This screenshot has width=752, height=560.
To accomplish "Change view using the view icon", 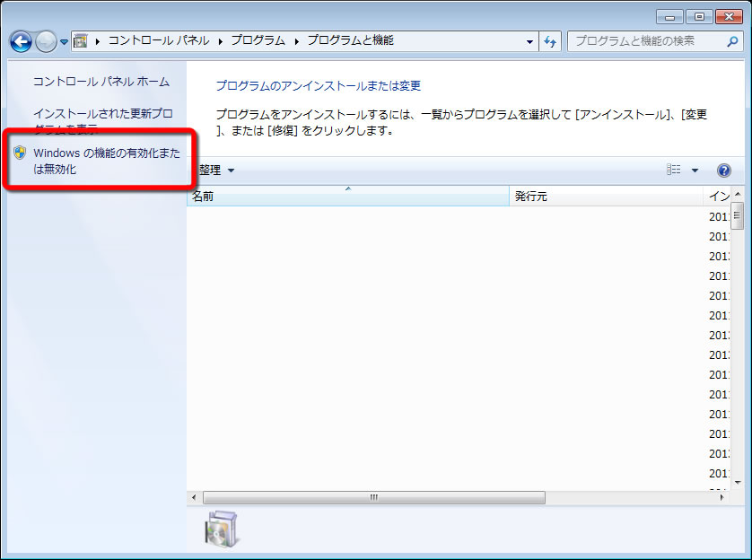I will (673, 170).
